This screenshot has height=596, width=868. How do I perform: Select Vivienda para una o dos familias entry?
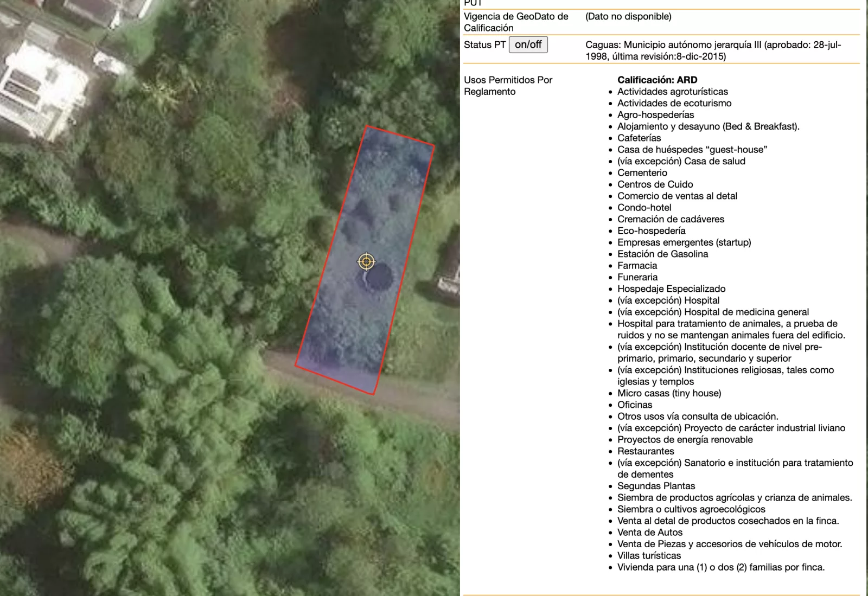pos(721,567)
